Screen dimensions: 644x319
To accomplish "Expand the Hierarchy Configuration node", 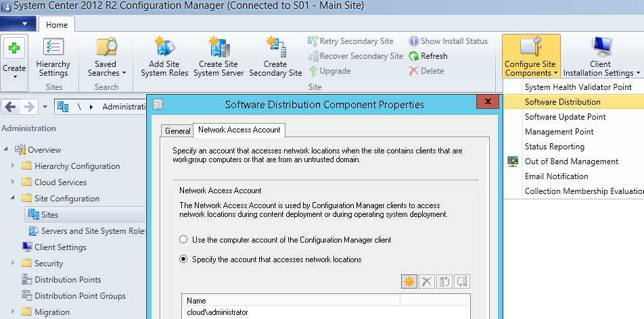I will tap(13, 166).
